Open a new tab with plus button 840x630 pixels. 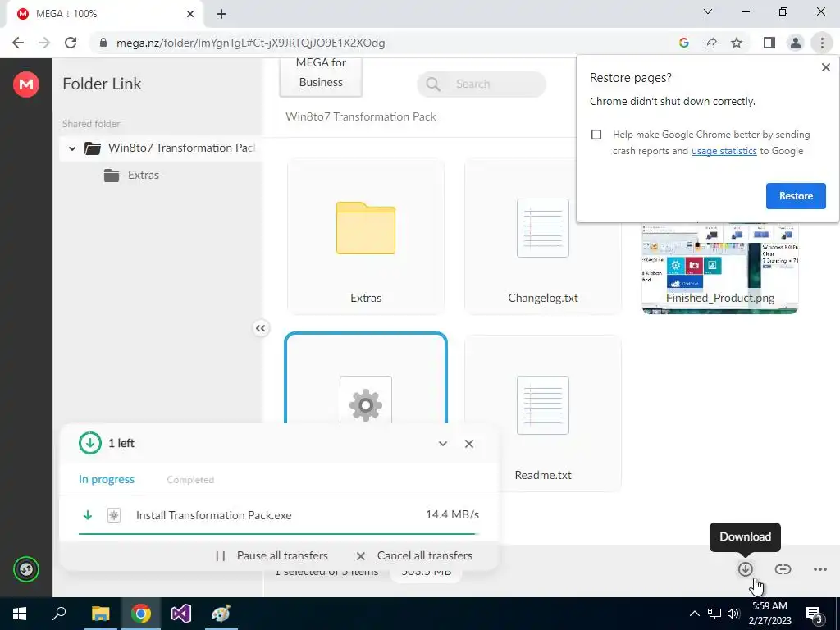pos(221,14)
